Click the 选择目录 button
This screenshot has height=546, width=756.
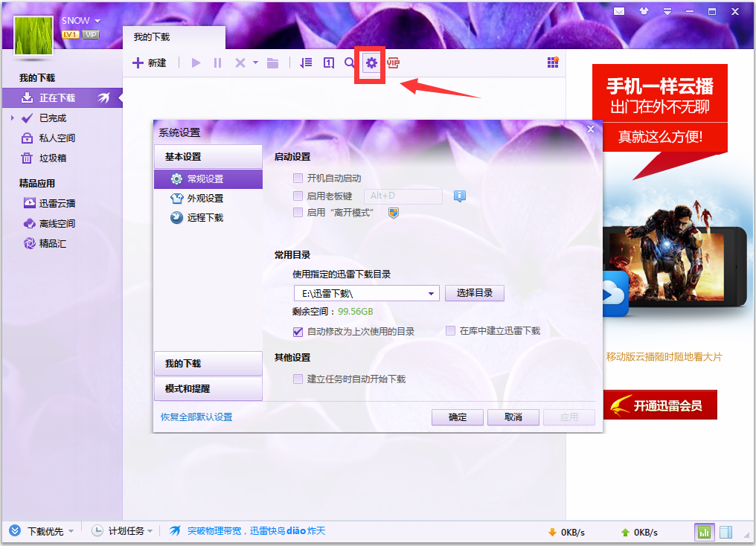click(474, 292)
